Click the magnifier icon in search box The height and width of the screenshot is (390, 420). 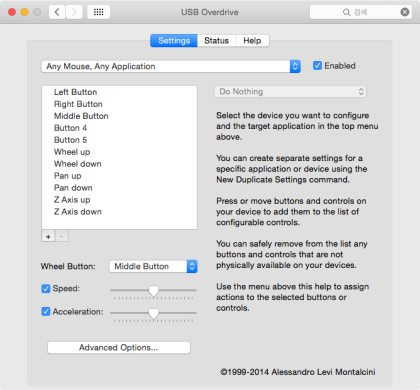coord(346,13)
